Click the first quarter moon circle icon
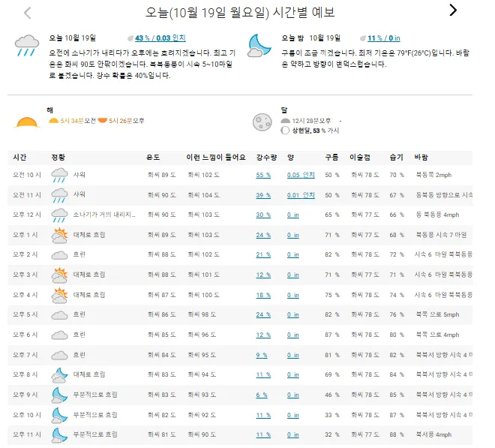495x448 pixels. (285, 131)
